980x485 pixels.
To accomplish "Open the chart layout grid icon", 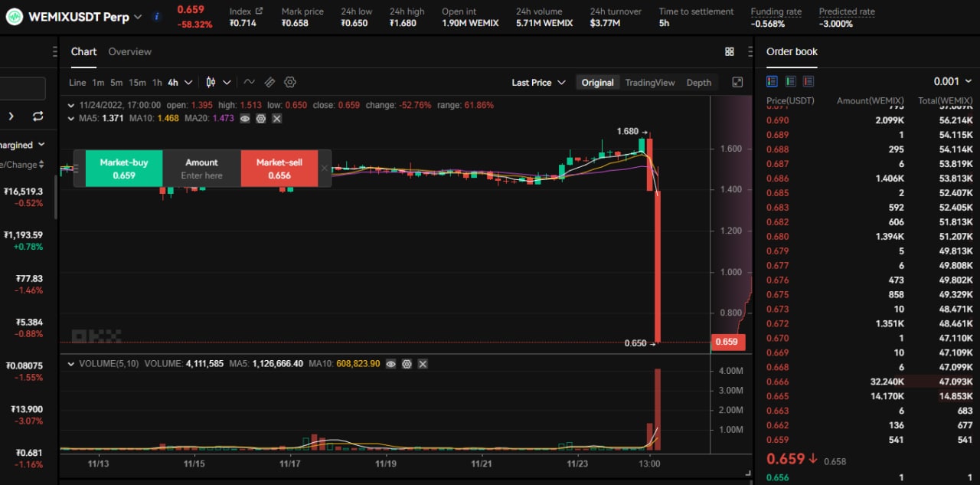I will 729,51.
